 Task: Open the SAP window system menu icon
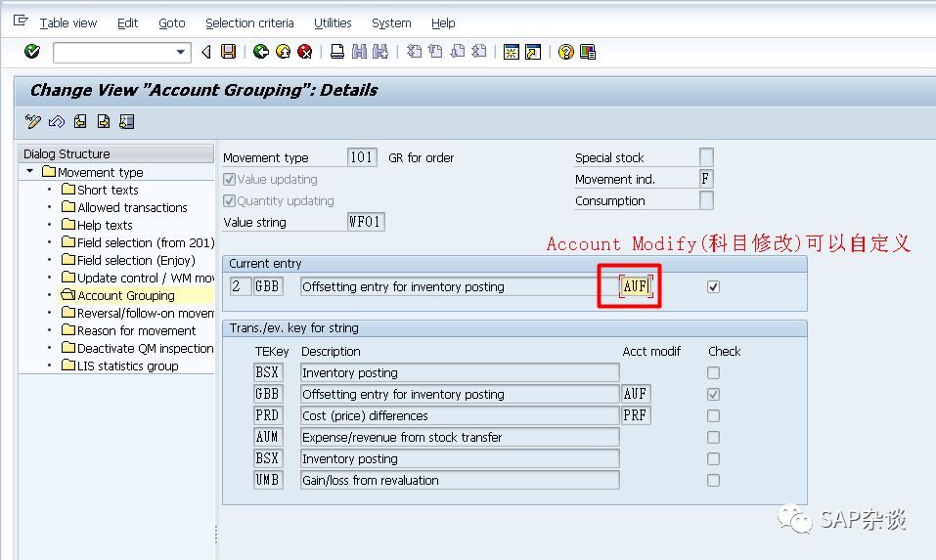pos(21,21)
